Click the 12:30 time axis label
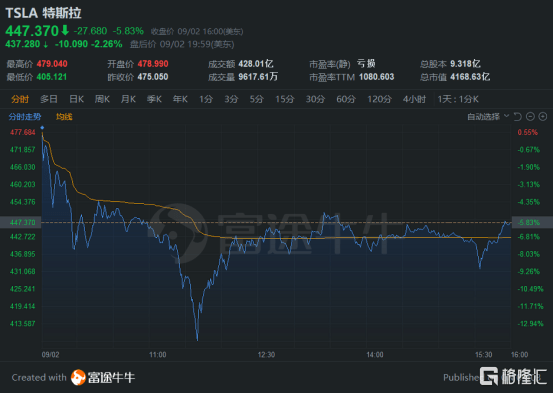The image size is (554, 393). 266,354
